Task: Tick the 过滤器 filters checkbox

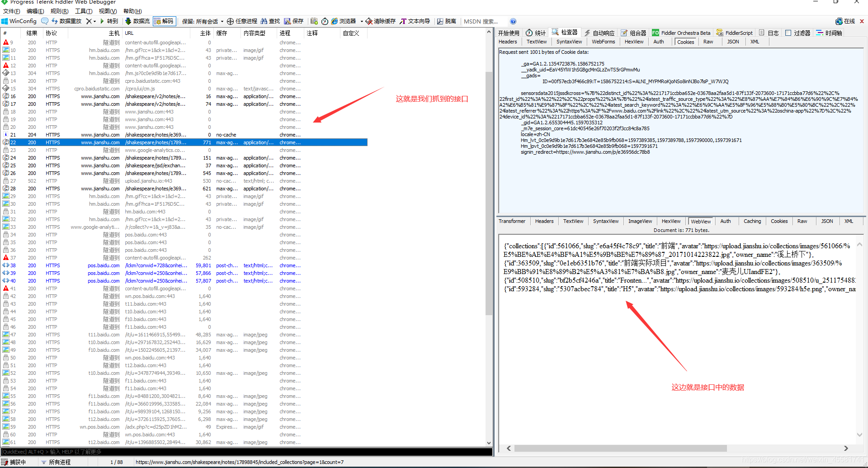Action: click(x=788, y=33)
